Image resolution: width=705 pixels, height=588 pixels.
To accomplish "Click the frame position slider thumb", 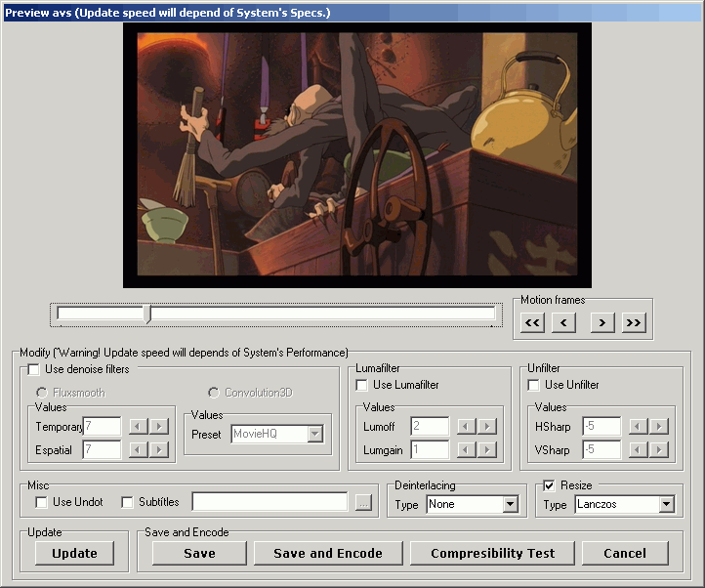I will [x=147, y=314].
